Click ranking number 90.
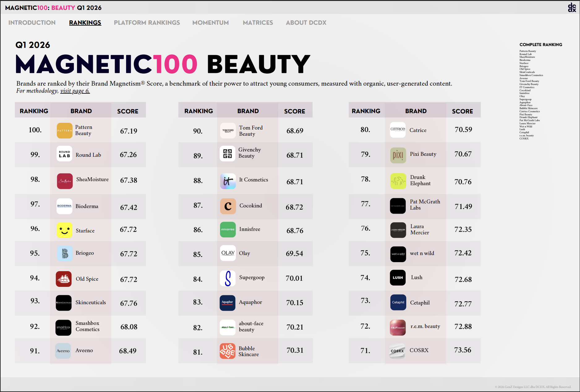This screenshot has height=392, width=580. click(198, 131)
